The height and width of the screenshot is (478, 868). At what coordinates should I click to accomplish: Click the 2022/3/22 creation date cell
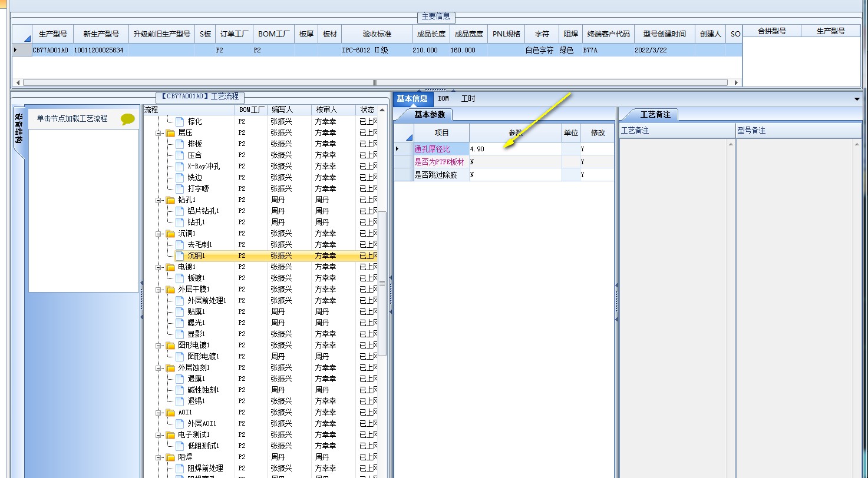pos(665,50)
